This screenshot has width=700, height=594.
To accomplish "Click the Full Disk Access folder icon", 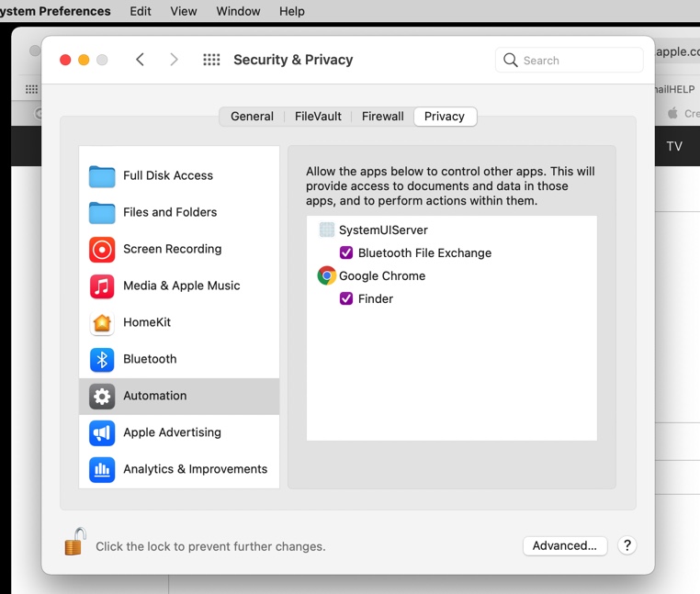I will (102, 176).
